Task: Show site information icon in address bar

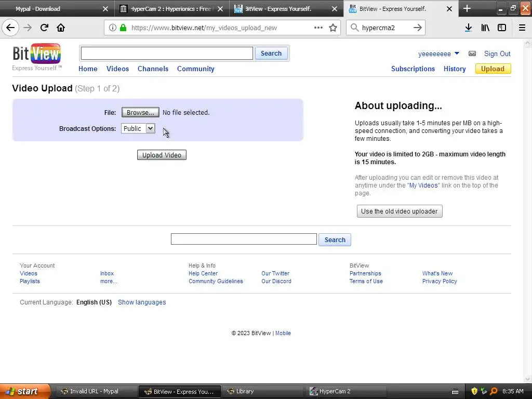Action: (113, 28)
